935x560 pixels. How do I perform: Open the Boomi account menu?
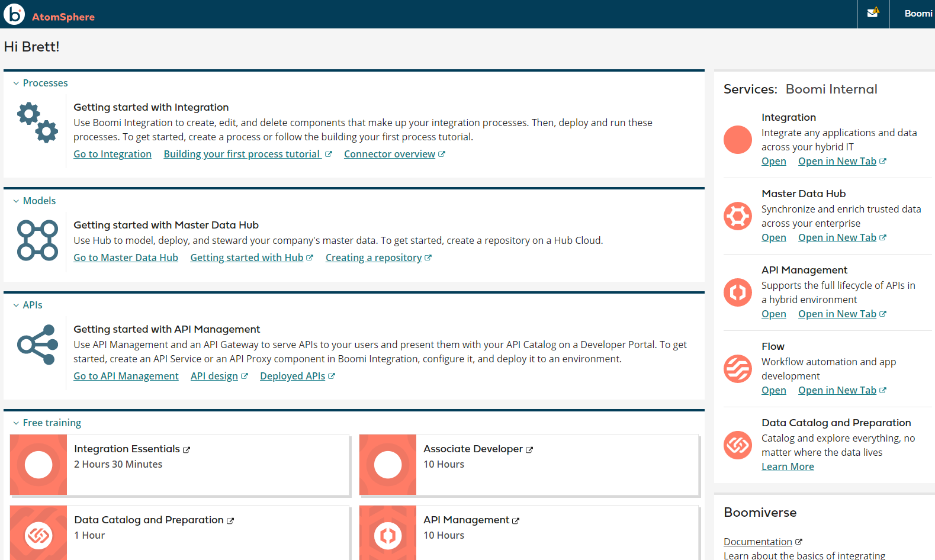point(918,14)
